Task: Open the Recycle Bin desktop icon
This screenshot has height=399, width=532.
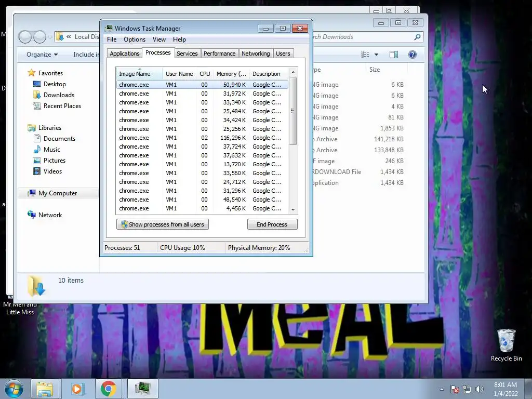Action: pos(506,345)
